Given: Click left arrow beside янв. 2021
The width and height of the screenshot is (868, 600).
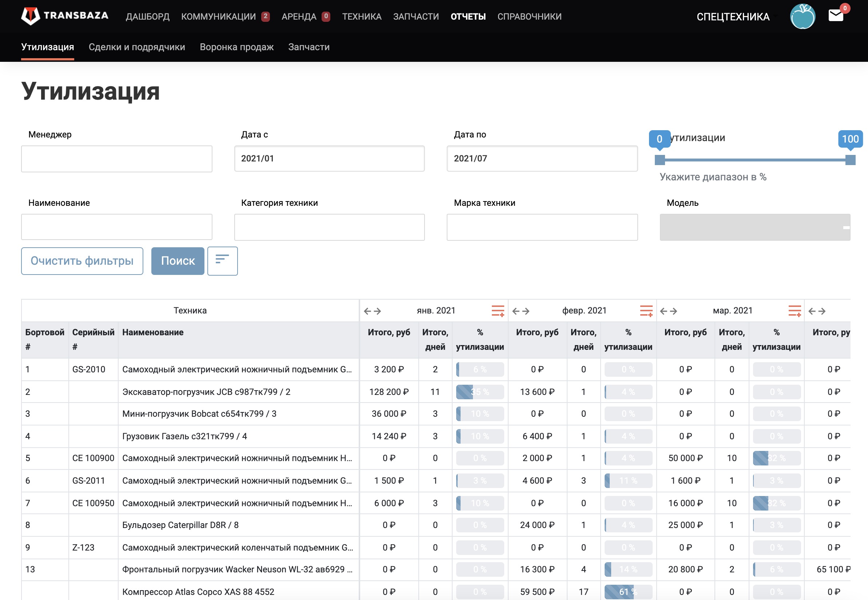Looking at the screenshot, I should click(x=367, y=311).
